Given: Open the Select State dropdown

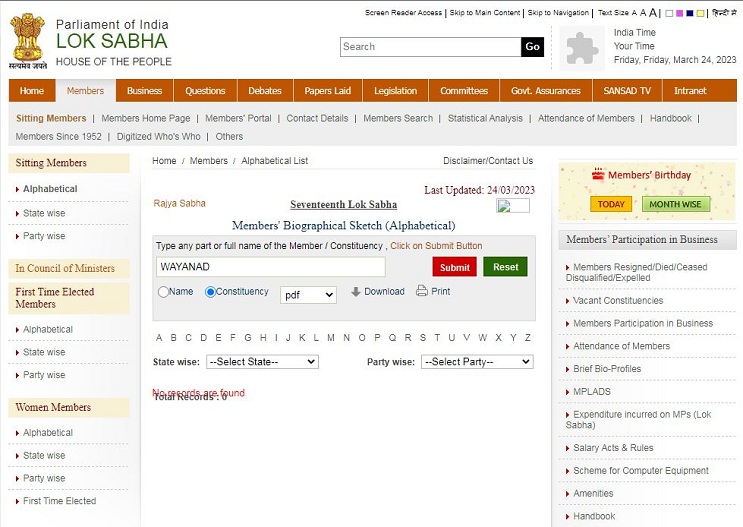Looking at the screenshot, I should click(262, 362).
